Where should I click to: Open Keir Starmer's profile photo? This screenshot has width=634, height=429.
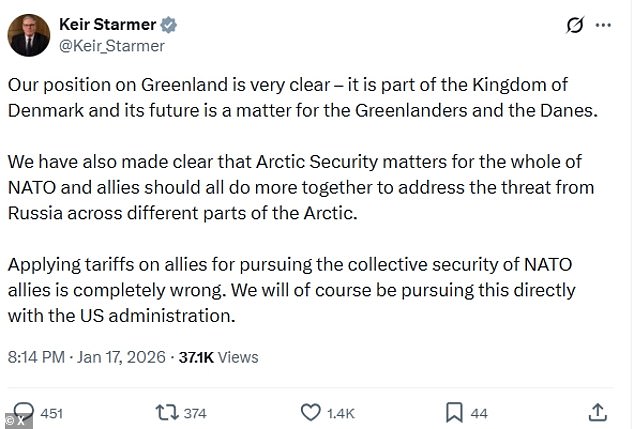click(x=30, y=35)
